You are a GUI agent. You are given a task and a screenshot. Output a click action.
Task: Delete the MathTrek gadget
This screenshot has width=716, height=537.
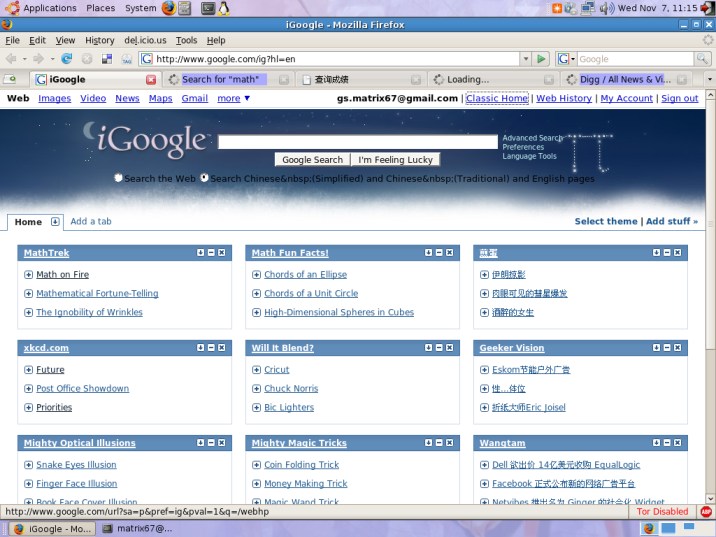click(x=221, y=253)
